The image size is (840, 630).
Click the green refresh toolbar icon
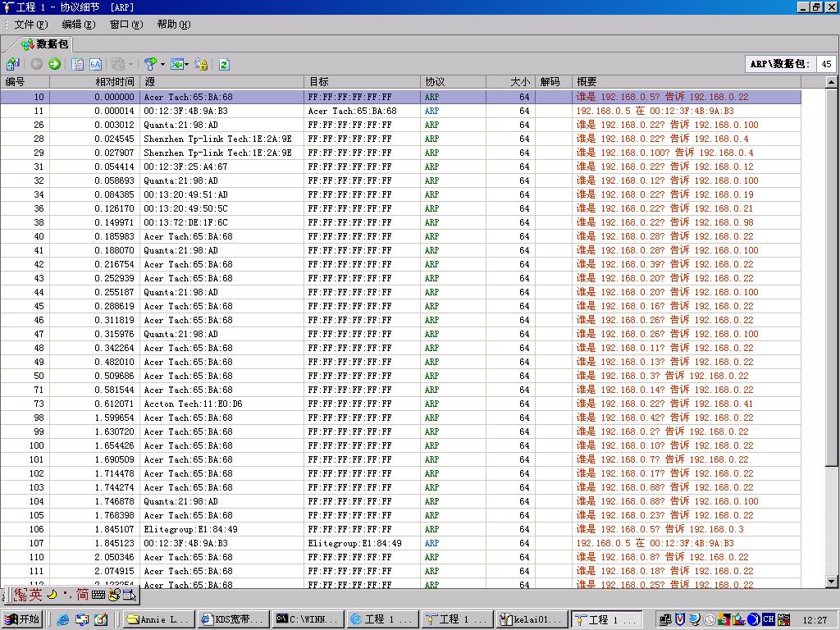pyautogui.click(x=224, y=64)
